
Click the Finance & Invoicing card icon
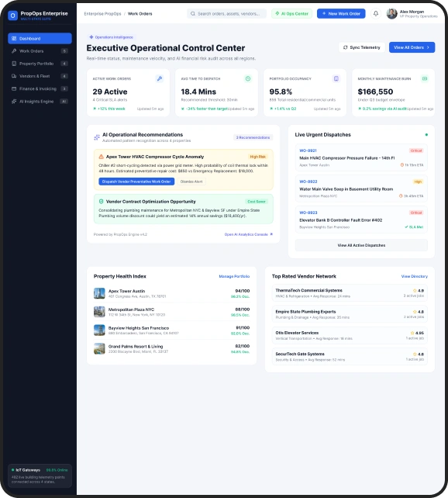coord(14,88)
